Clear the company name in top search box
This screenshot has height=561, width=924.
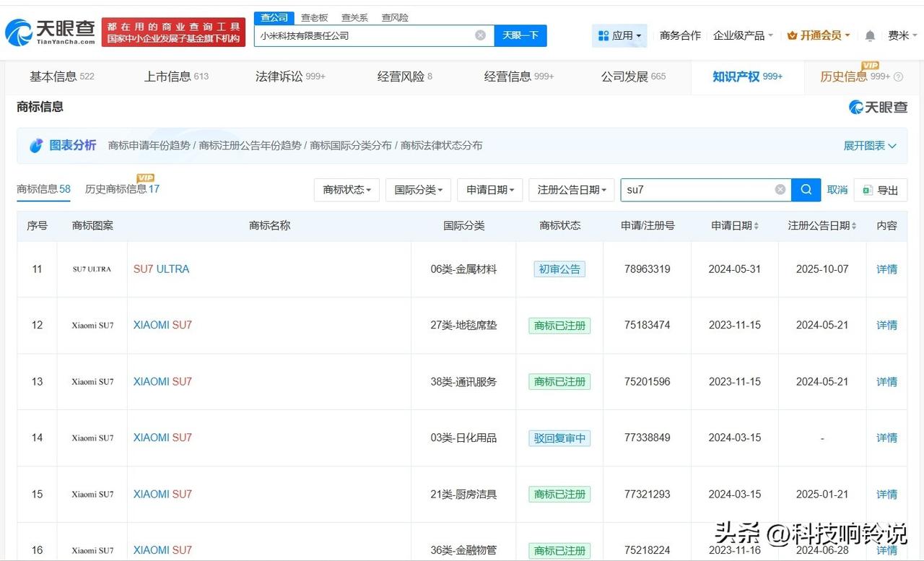tap(480, 35)
